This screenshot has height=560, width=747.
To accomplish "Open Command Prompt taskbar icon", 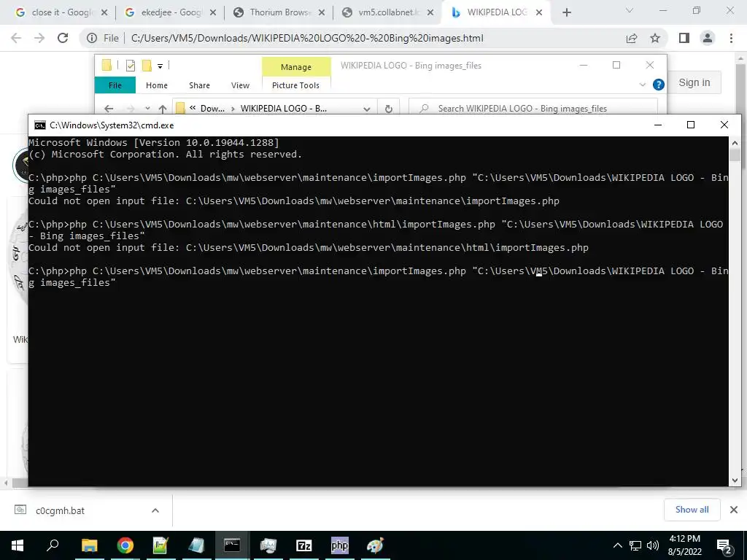I will pyautogui.click(x=232, y=545).
